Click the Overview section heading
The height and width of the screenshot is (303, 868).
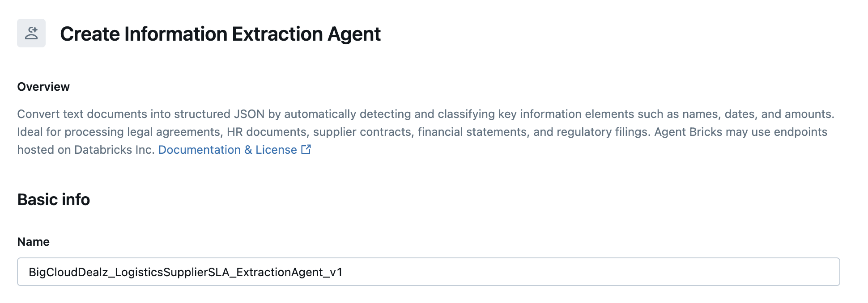point(43,87)
